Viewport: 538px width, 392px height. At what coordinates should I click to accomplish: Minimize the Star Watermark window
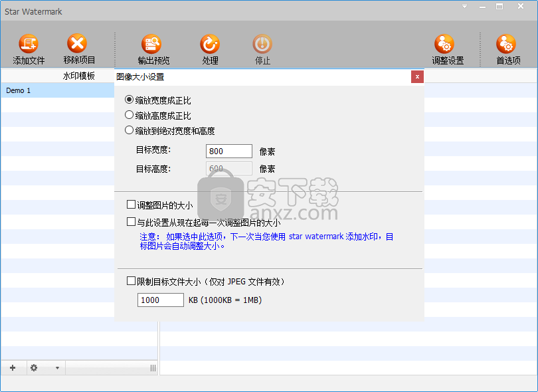click(x=482, y=7)
